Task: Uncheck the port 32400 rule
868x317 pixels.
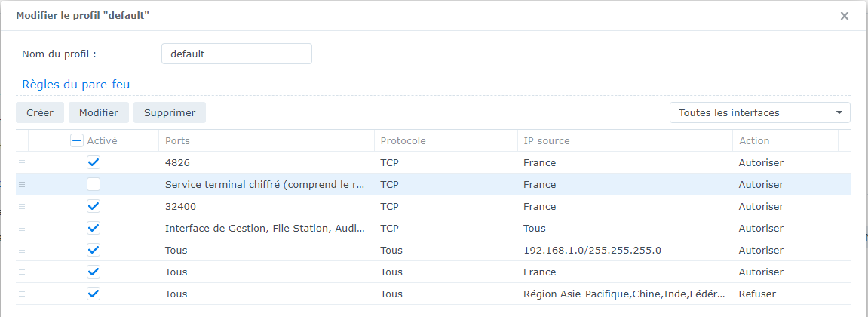Action: click(x=94, y=206)
